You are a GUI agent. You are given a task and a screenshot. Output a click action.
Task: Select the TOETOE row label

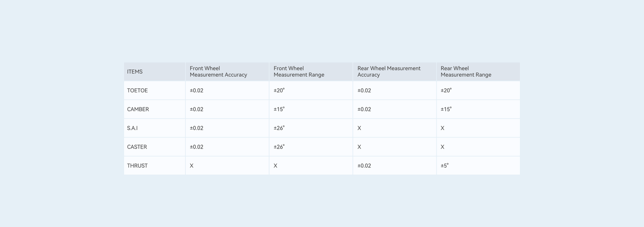point(137,91)
